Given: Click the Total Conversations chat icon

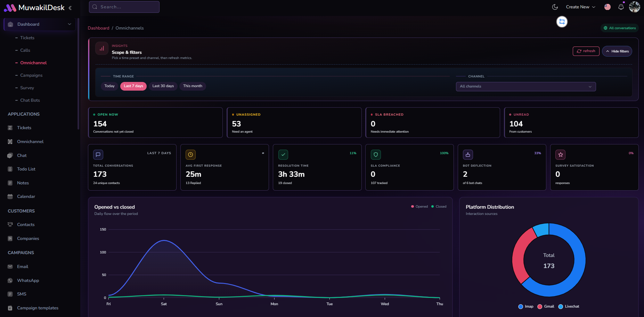Looking at the screenshot, I should [x=98, y=155].
